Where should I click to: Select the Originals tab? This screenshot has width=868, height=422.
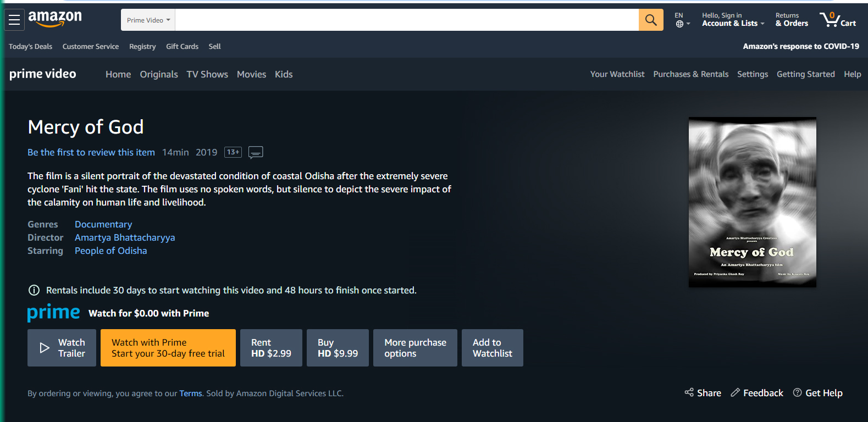pyautogui.click(x=159, y=74)
